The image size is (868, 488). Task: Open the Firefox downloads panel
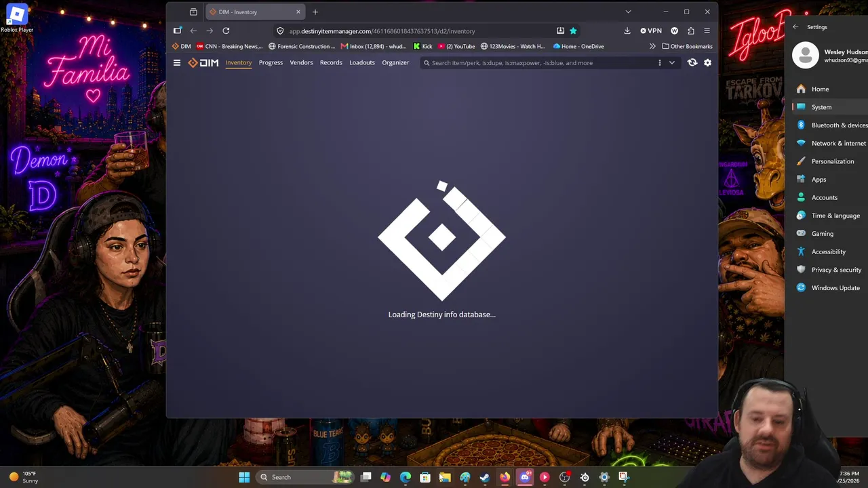[x=627, y=30]
